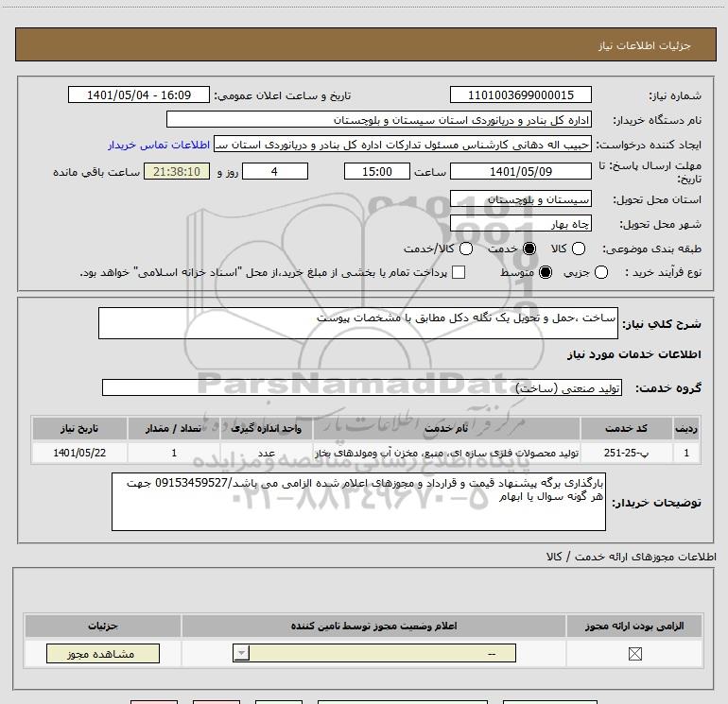Image resolution: width=728 pixels, height=704 pixels.
Task: Click the نام خدمت column header
Action: click(x=446, y=428)
